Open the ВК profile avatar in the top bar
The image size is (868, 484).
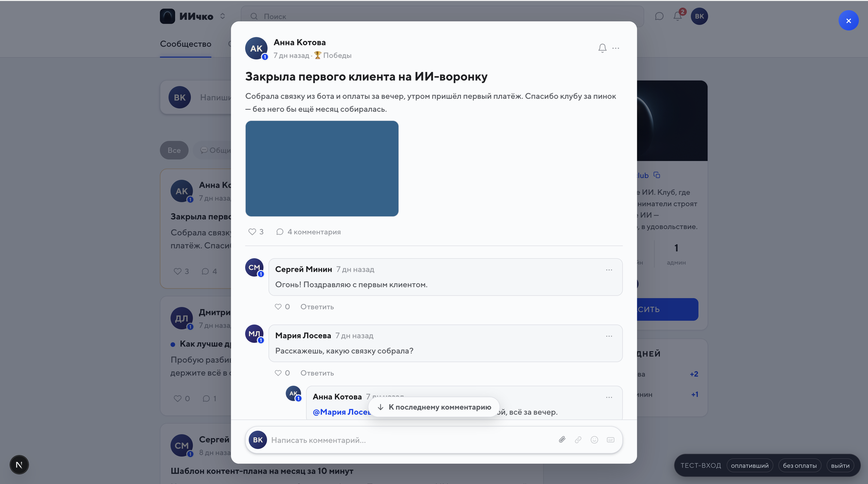point(699,16)
